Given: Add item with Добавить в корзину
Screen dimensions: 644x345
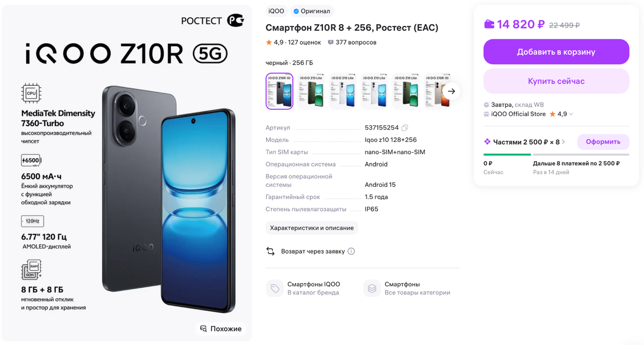Looking at the screenshot, I should click(x=556, y=52).
